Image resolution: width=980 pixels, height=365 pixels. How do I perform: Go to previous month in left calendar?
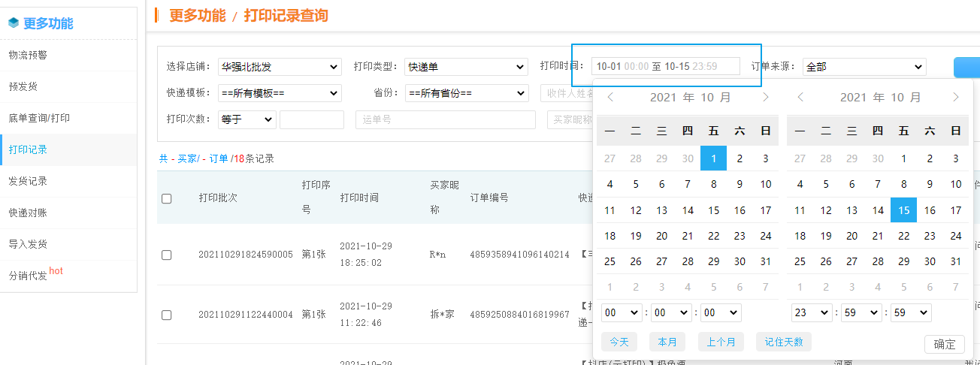pyautogui.click(x=611, y=97)
